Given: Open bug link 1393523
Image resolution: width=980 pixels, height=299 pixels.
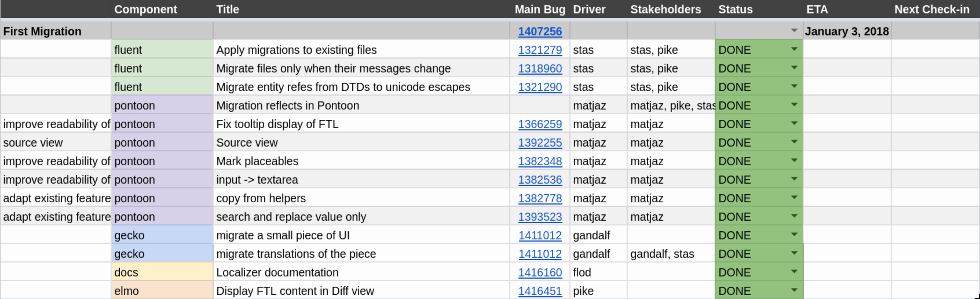Looking at the screenshot, I should coord(540,217).
